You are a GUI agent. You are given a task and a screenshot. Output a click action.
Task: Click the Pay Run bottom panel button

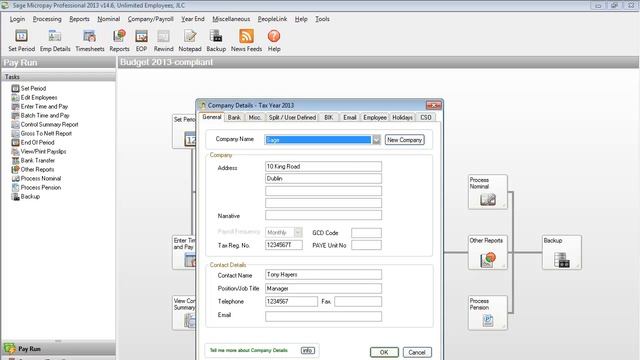tap(58, 349)
